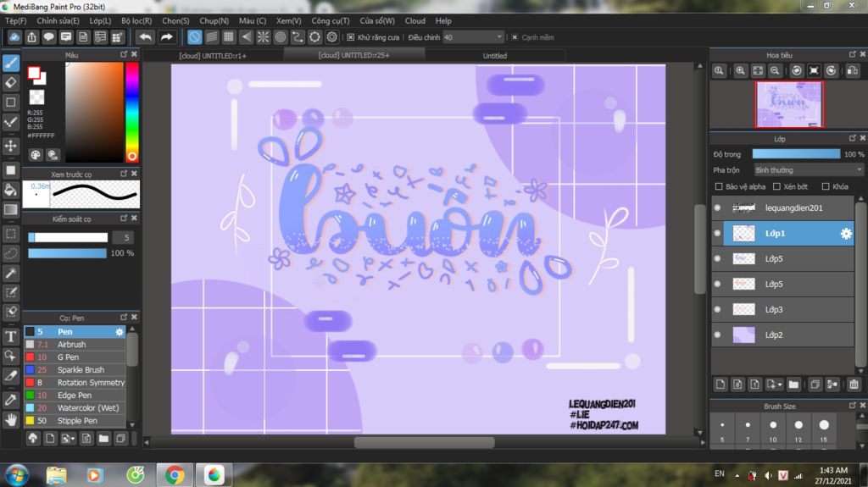Image resolution: width=868 pixels, height=487 pixels.
Task: Click the cloud save icon
Action: [x=14, y=37]
